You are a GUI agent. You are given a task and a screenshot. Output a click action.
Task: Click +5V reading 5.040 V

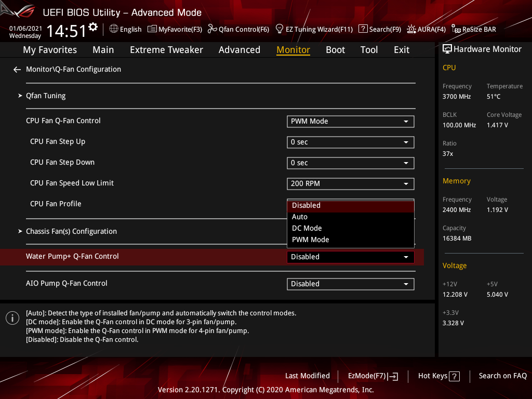(497, 295)
